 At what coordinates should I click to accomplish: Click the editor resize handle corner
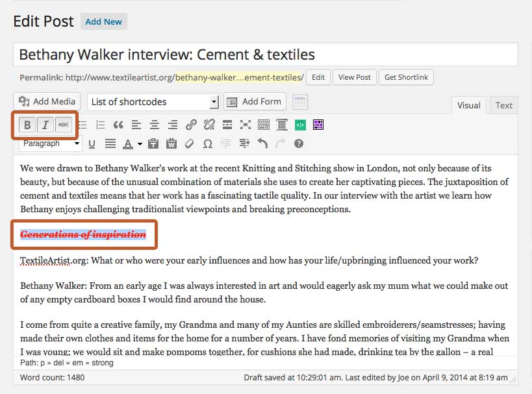coord(514,380)
